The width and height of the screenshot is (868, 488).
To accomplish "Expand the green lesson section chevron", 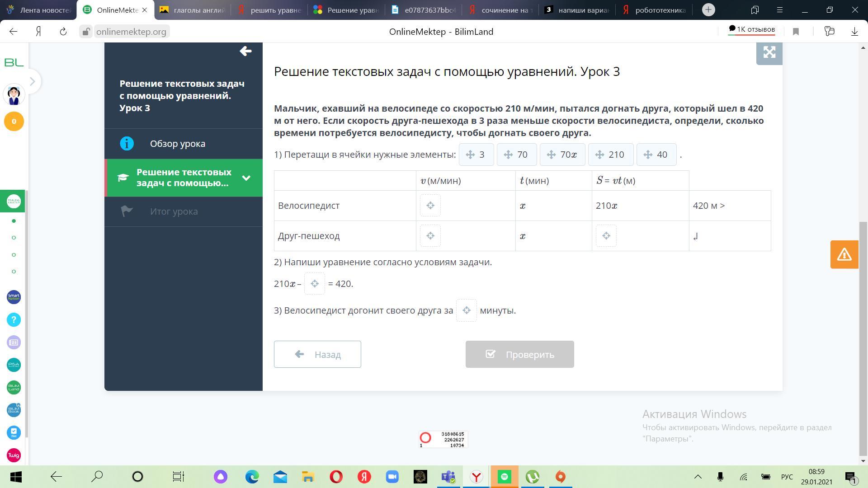I will coord(246,178).
